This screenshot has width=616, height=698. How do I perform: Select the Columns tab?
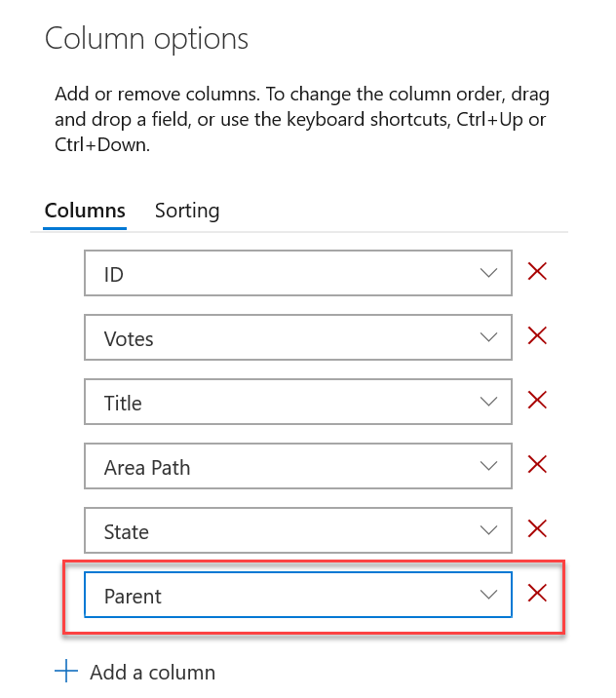tap(85, 211)
